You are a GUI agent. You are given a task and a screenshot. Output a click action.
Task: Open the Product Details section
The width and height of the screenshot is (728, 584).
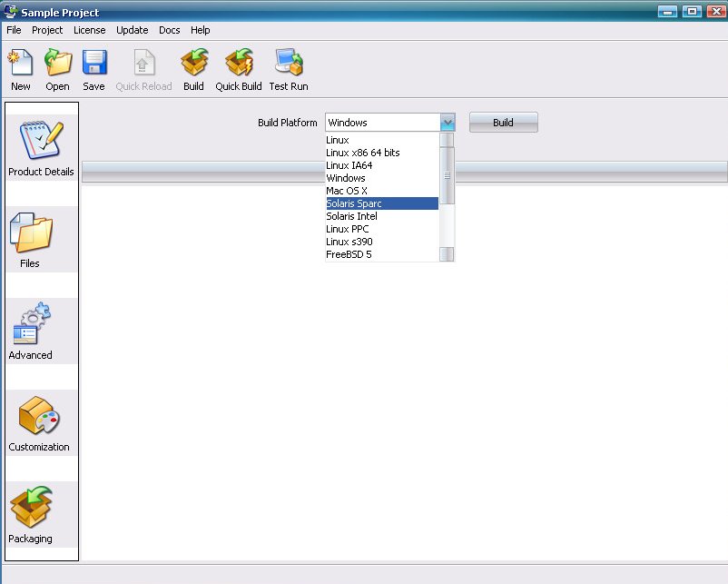pyautogui.click(x=42, y=148)
